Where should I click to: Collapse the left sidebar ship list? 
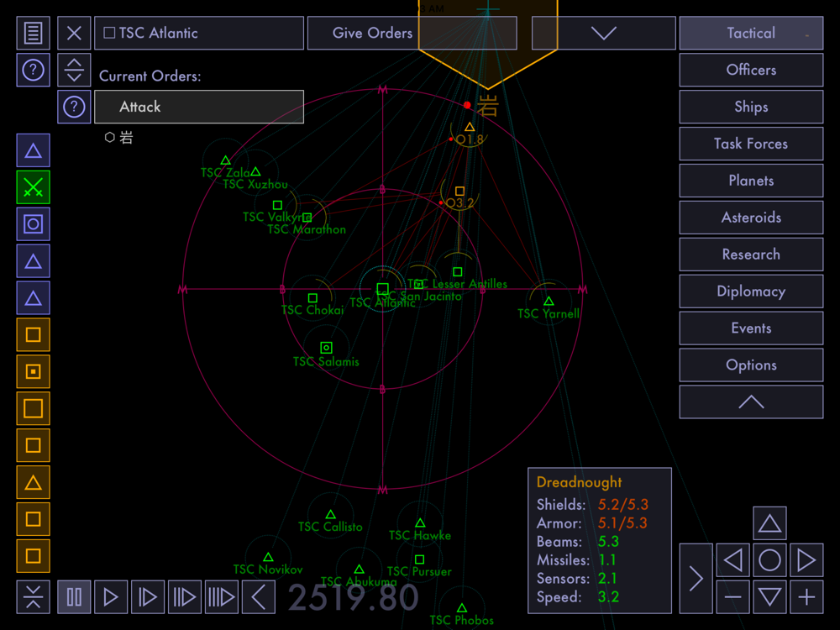point(33,597)
